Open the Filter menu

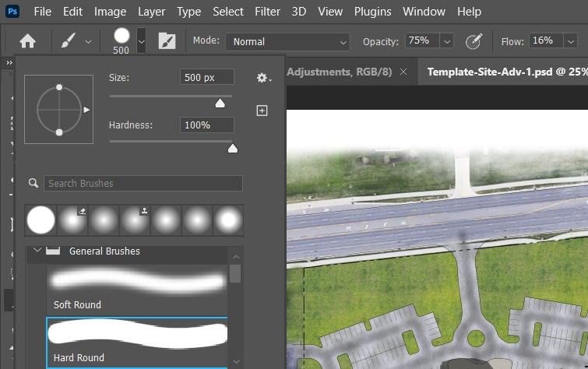(267, 12)
